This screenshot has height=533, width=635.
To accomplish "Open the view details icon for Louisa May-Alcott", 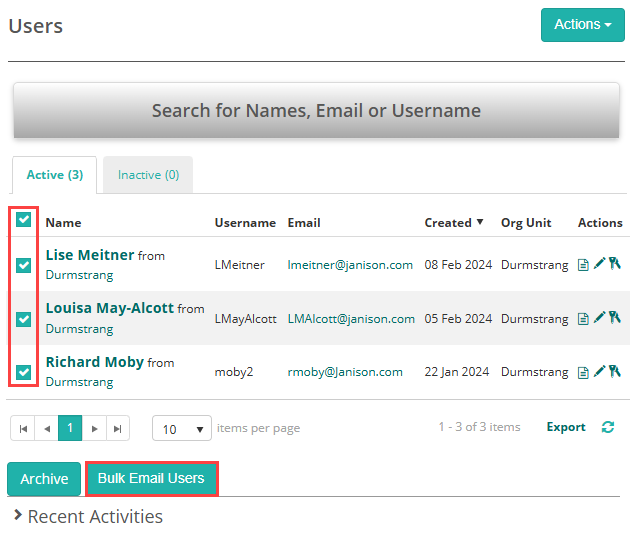I will click(584, 319).
